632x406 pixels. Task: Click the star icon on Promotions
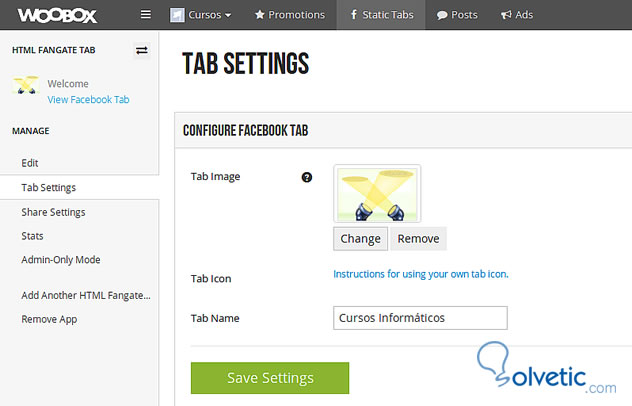point(260,15)
